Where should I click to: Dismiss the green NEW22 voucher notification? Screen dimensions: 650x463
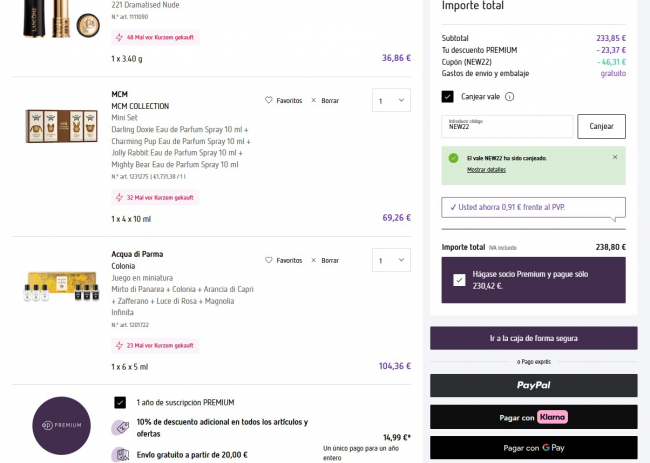615,157
